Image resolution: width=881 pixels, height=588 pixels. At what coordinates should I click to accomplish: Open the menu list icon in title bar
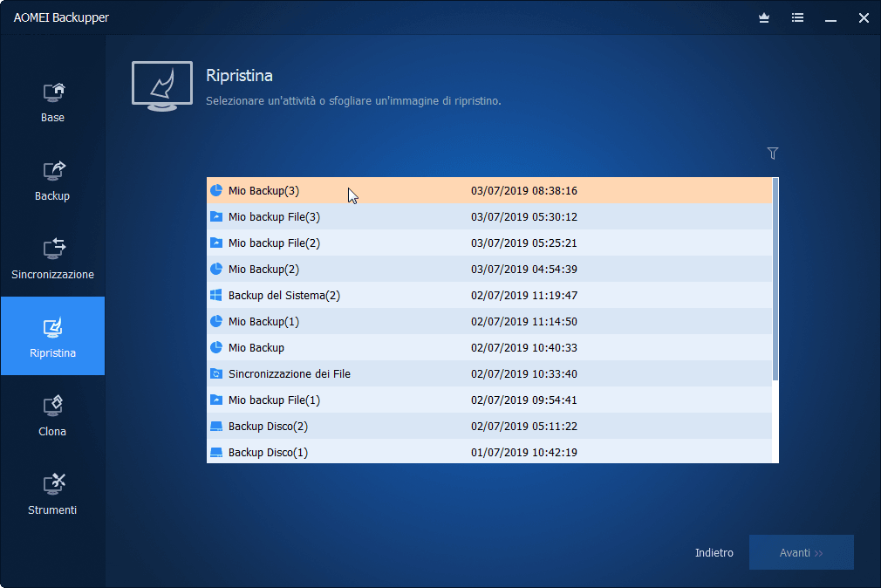pyautogui.click(x=797, y=18)
